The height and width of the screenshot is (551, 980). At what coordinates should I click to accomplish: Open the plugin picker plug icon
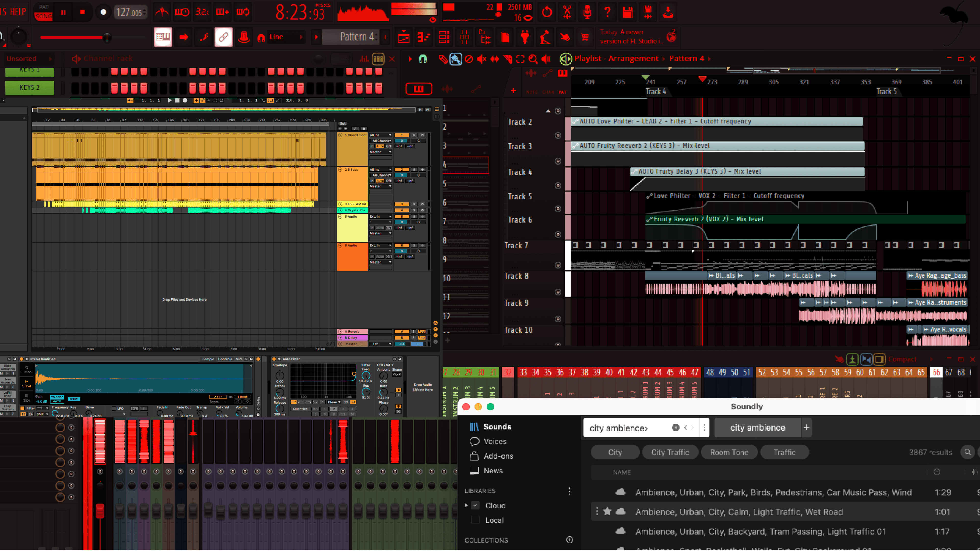point(525,37)
